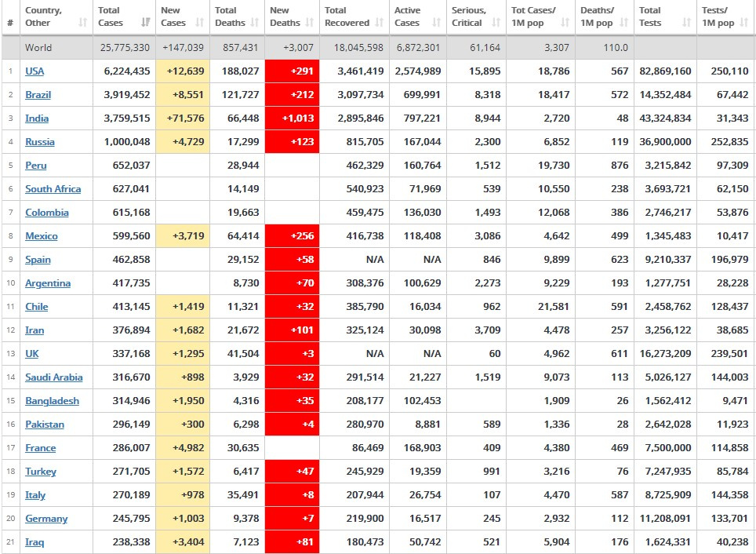Click Bangladesh Tests/1M pop 9,471
The image size is (756, 554).
tap(736, 401)
